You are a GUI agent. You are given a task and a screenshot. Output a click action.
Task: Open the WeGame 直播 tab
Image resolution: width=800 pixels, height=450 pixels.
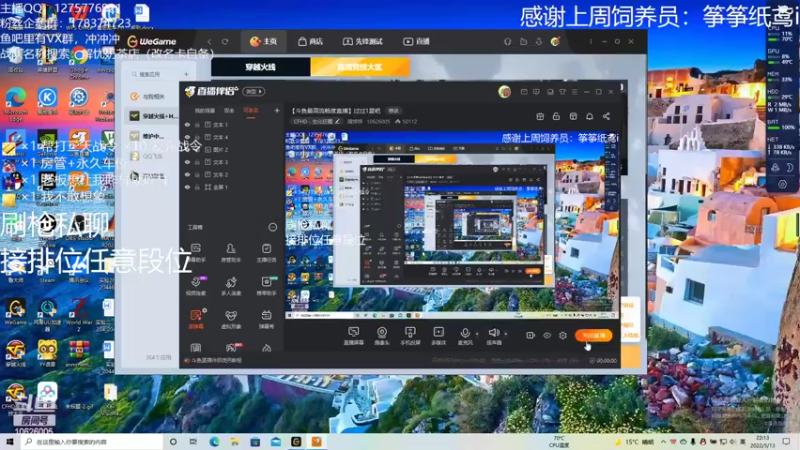[416, 41]
